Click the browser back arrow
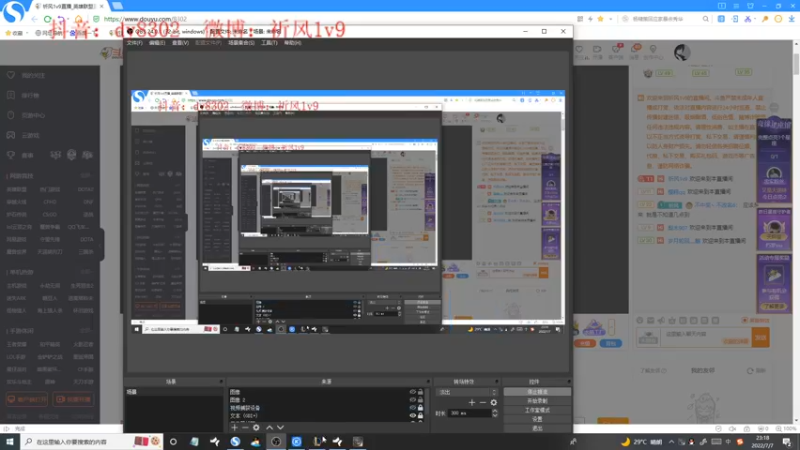The image size is (800, 450). [x=34, y=19]
